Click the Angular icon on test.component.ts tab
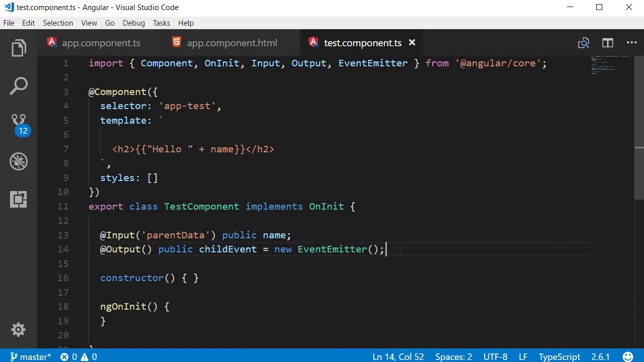This screenshot has width=644, height=362. [313, 43]
